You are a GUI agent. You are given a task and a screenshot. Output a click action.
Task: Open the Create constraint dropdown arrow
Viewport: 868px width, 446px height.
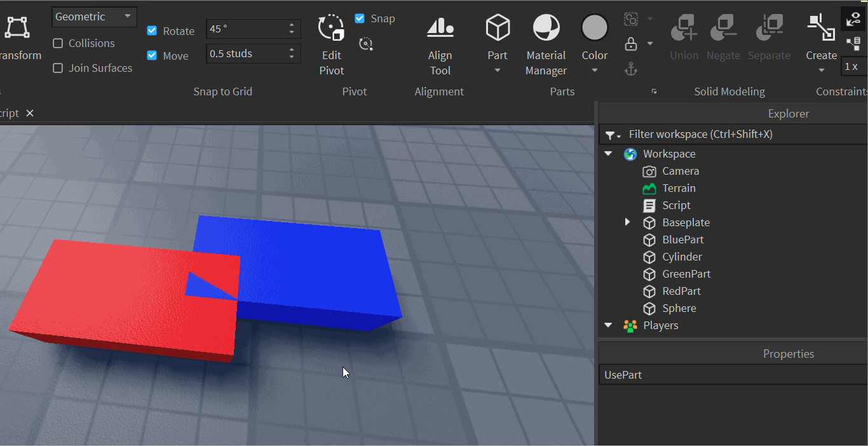(821, 70)
